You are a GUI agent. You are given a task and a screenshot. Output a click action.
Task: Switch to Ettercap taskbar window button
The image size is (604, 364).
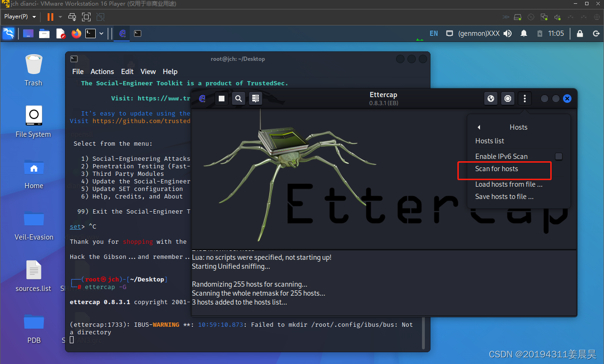pos(122,33)
